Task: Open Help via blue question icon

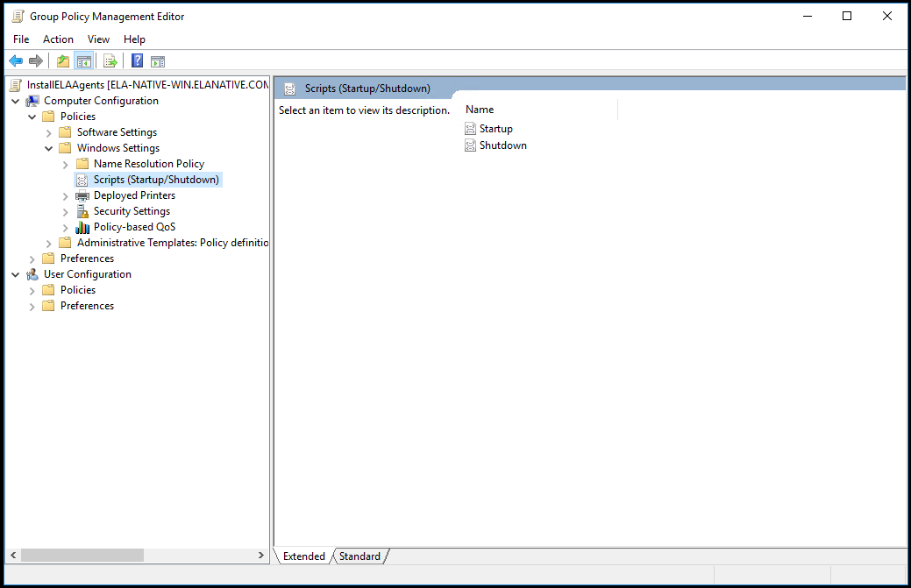Action: pyautogui.click(x=137, y=61)
